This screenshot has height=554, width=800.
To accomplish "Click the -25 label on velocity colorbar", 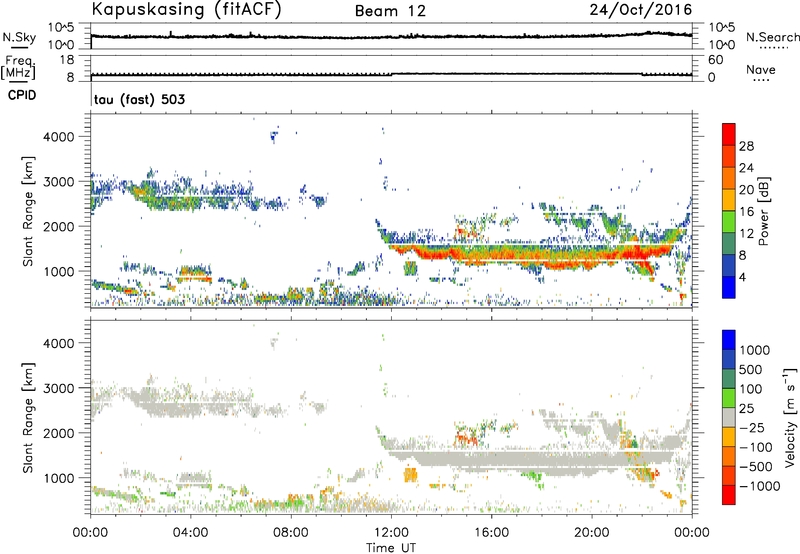I will click(752, 428).
